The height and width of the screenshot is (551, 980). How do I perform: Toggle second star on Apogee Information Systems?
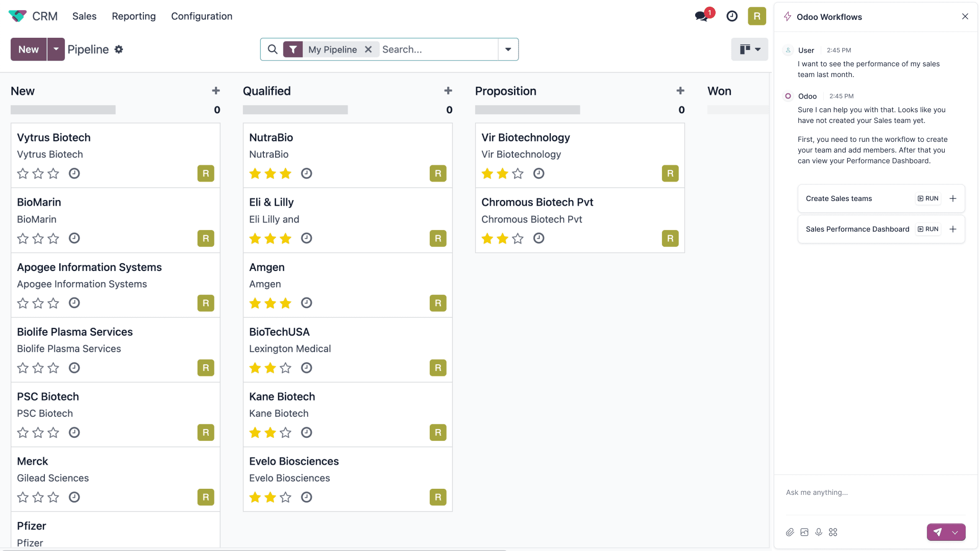(x=38, y=303)
